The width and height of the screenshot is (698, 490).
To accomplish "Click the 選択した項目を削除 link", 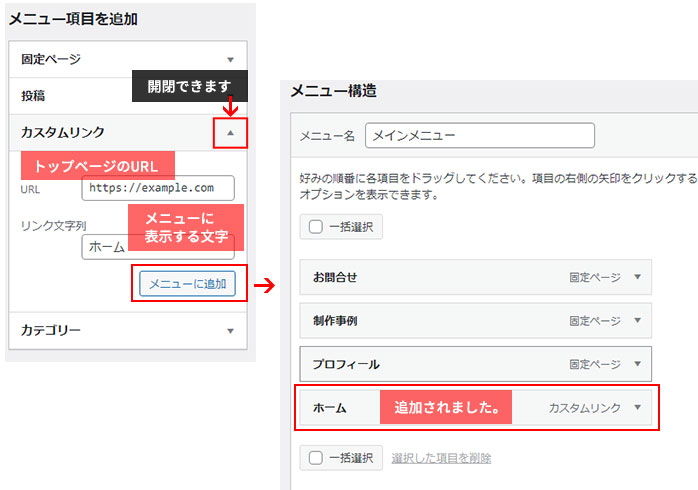I will [441, 458].
